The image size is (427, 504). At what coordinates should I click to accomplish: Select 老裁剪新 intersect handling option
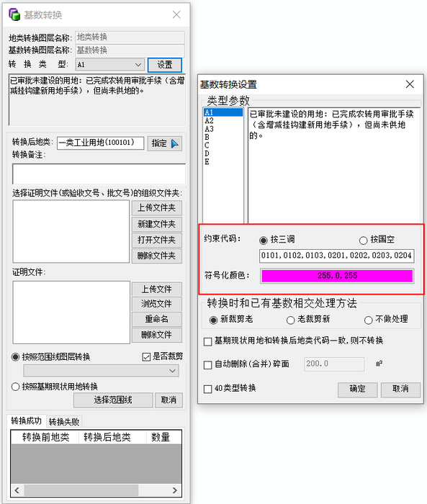(290, 320)
